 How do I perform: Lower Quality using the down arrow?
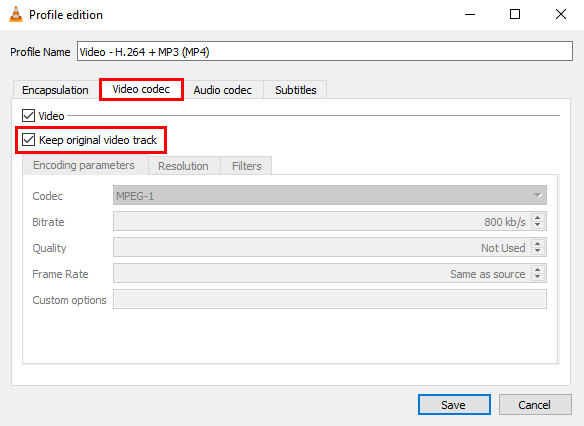coord(537,252)
